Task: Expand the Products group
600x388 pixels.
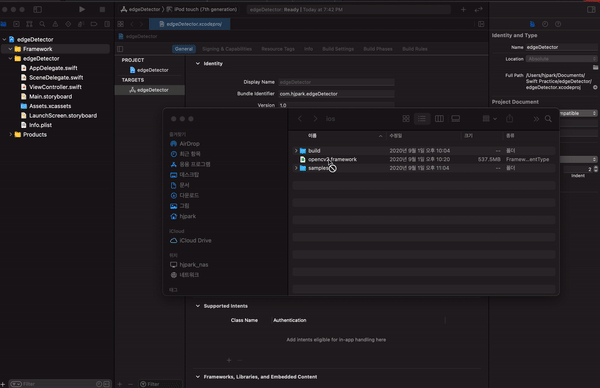Action: [x=11, y=135]
